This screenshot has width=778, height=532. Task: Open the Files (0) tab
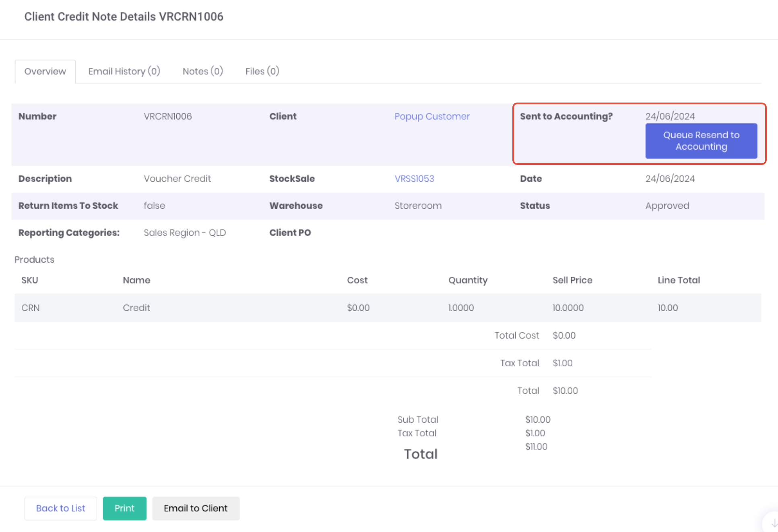coord(262,72)
